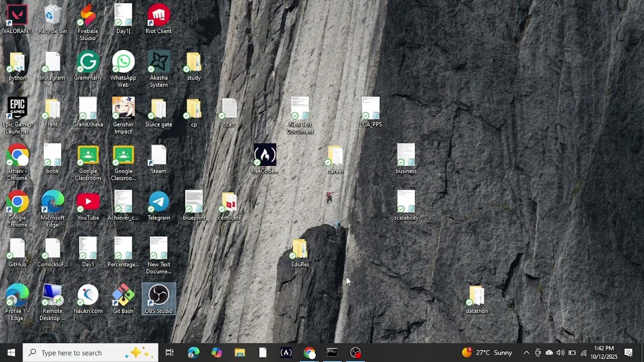644x362 pixels.
Task: Click the EduRes folder on desktop
Action: 300,249
